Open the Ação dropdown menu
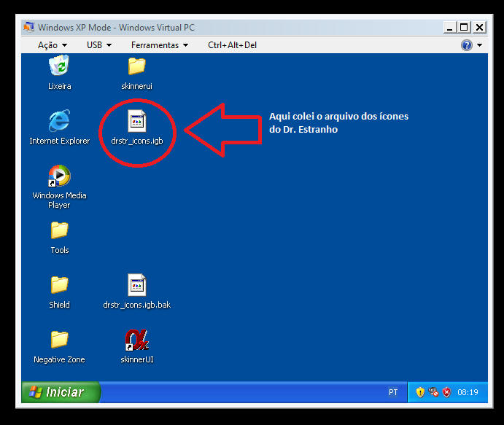504x425 pixels. click(53, 45)
